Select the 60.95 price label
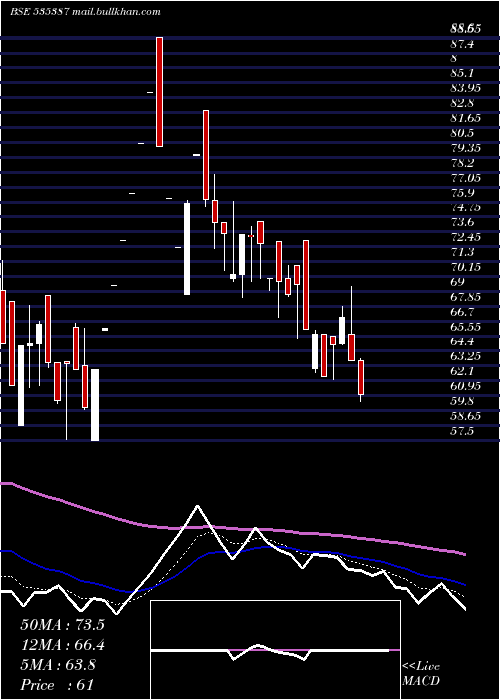500x700 pixels. click(466, 386)
